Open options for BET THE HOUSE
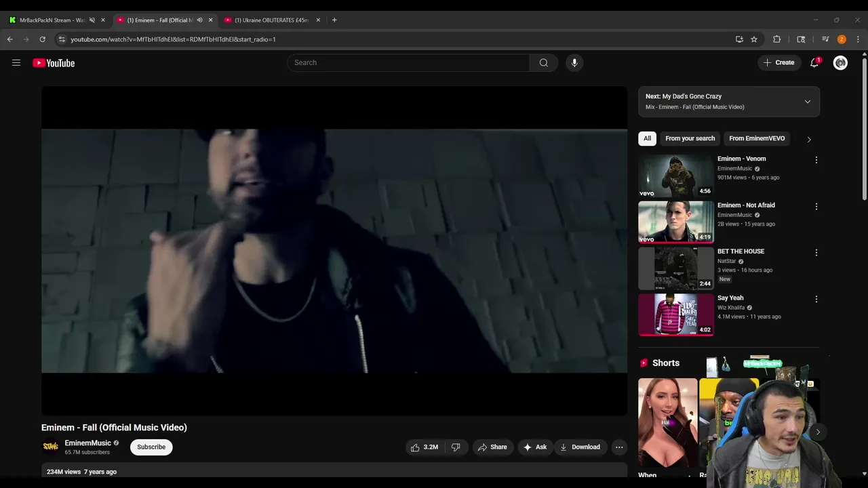 (x=816, y=252)
